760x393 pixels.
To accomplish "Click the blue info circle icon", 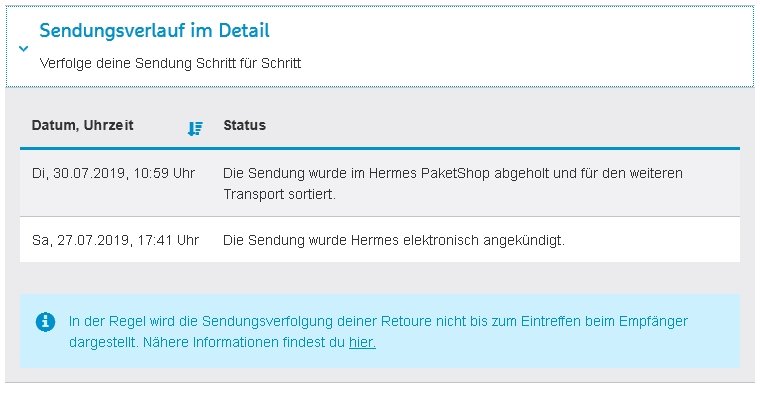I will 45,322.
